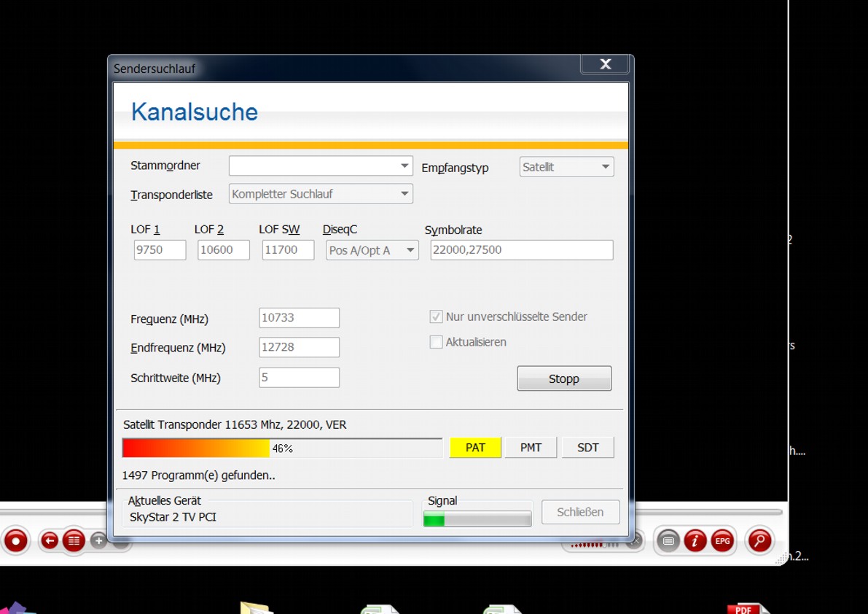Click the red back arrow icon
The height and width of the screenshot is (614, 868).
[50, 540]
